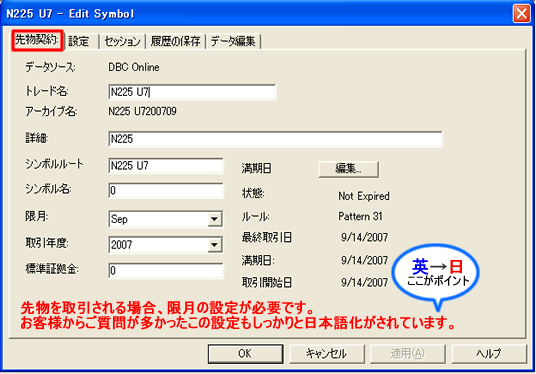This screenshot has height=374, width=536.
Task: Click the キャンセル button
Action: tap(326, 353)
